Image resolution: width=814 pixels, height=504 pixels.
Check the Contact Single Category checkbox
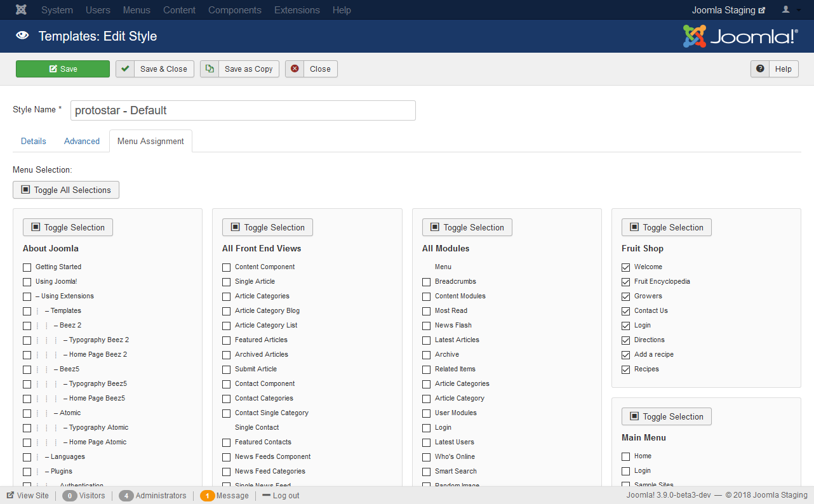(227, 413)
